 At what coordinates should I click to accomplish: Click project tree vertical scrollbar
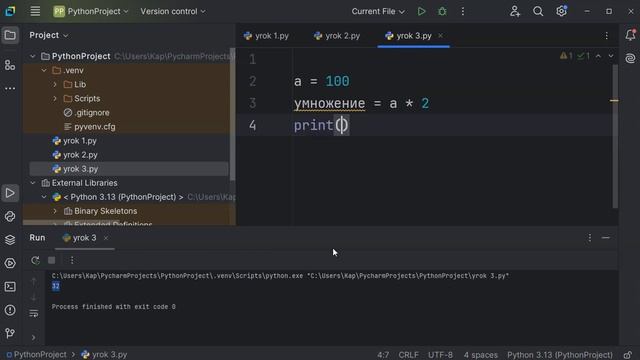(x=232, y=114)
